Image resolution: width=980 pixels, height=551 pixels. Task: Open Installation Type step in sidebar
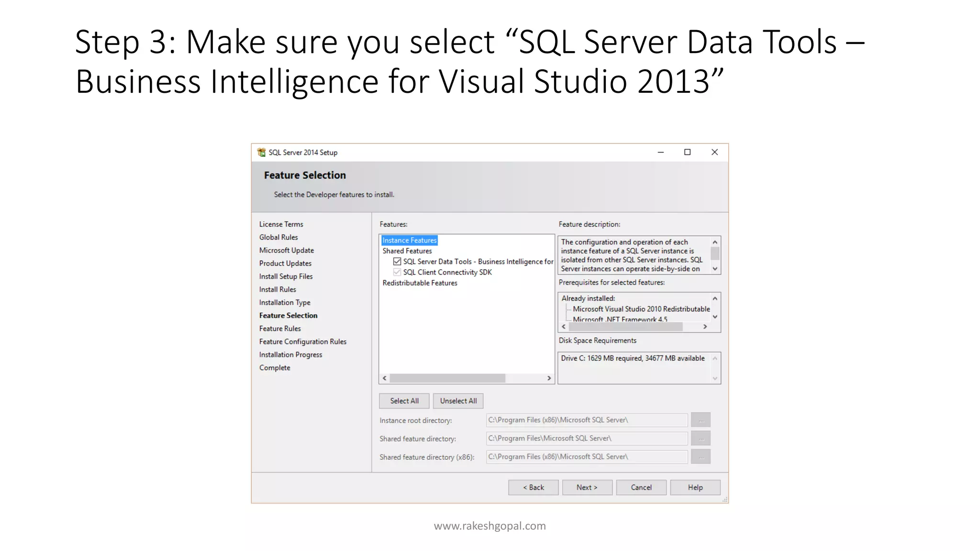pos(285,302)
